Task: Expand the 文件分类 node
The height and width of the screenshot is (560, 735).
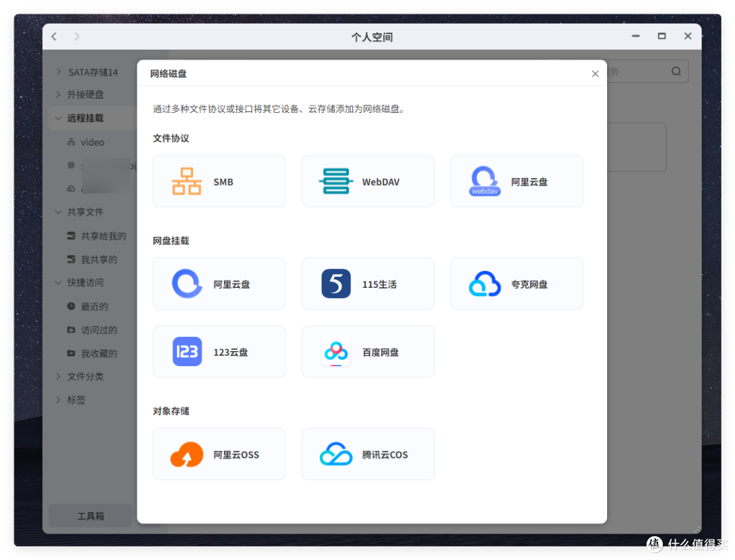Action: coord(58,376)
